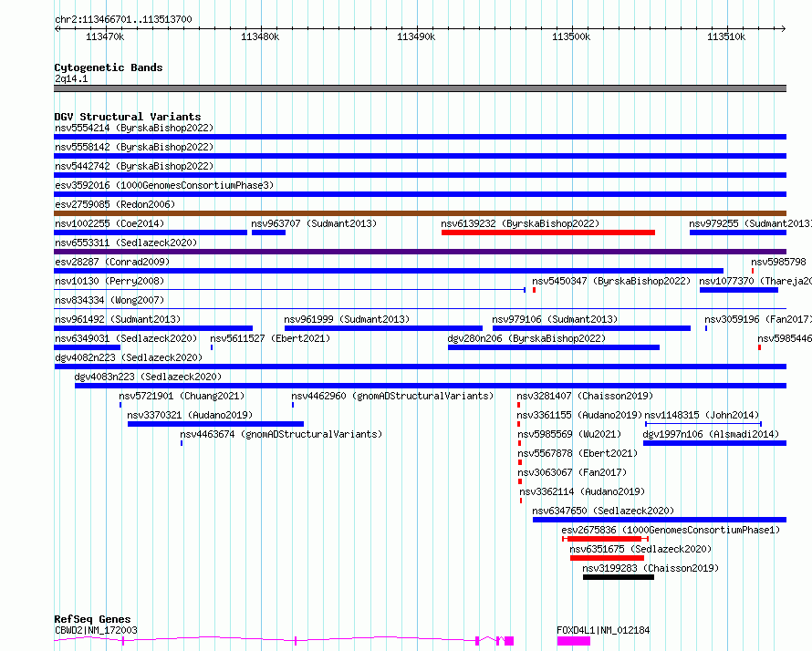Open nsv979255 (Sudmant2013) variant label
Screen dimensions: 812x651
(x=750, y=223)
